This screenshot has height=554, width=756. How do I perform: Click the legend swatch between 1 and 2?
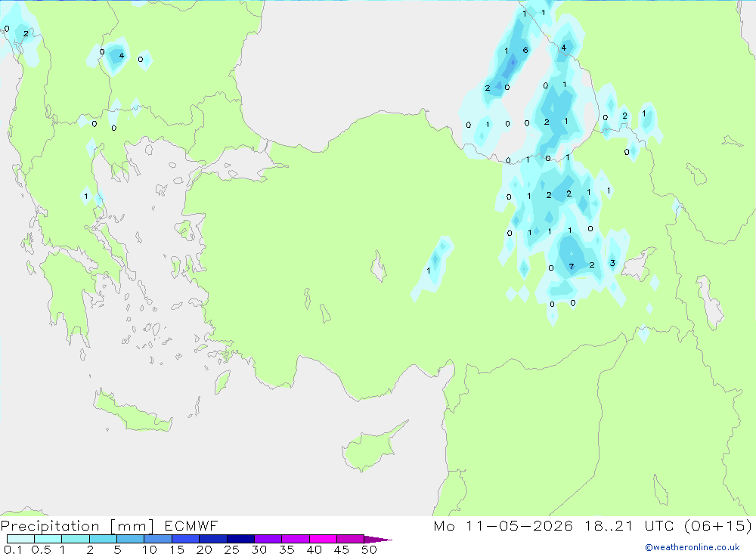[x=75, y=539]
